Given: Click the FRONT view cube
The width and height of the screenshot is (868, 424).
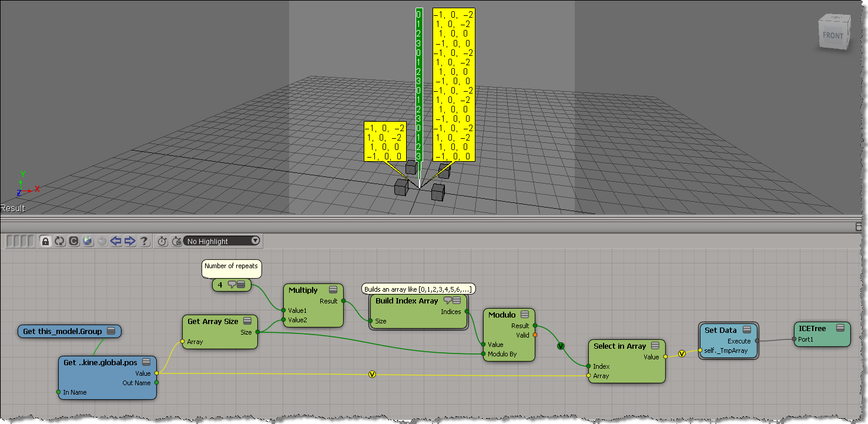Looking at the screenshot, I should pyautogui.click(x=833, y=35).
